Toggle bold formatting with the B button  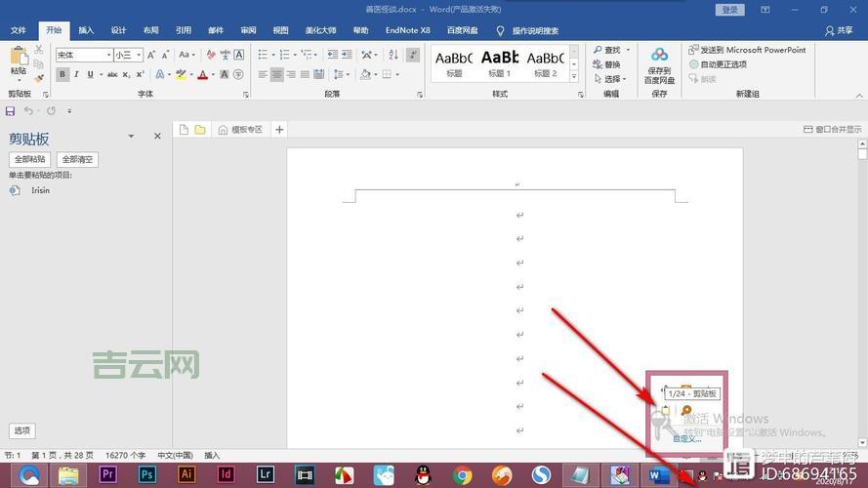coord(63,75)
